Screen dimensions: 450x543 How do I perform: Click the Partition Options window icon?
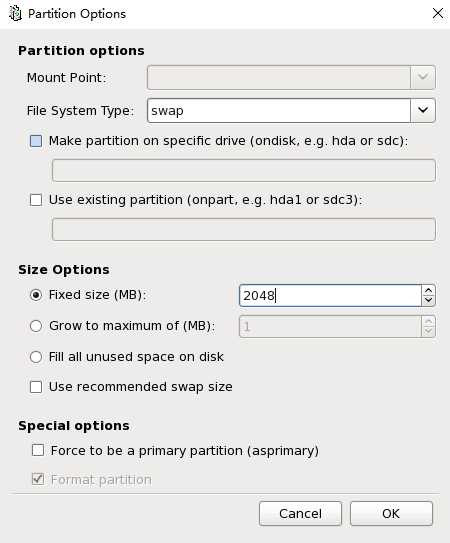click(15, 14)
